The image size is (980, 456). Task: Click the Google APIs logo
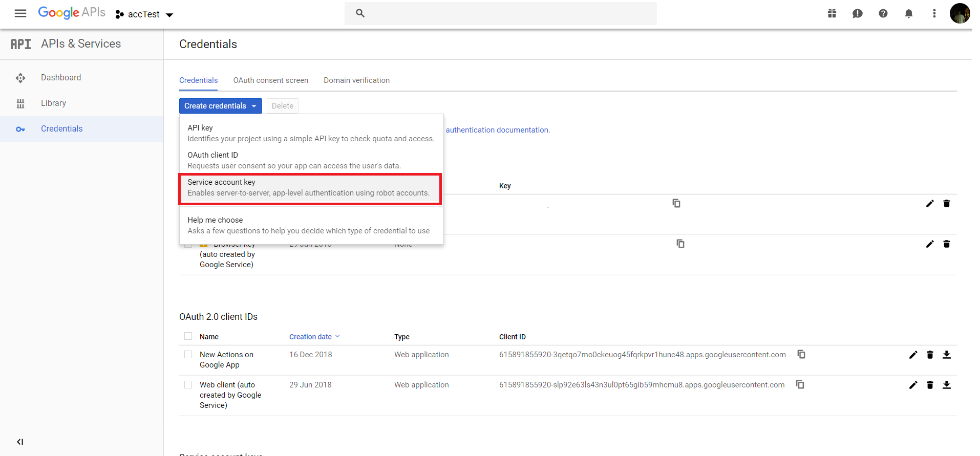[x=72, y=13]
